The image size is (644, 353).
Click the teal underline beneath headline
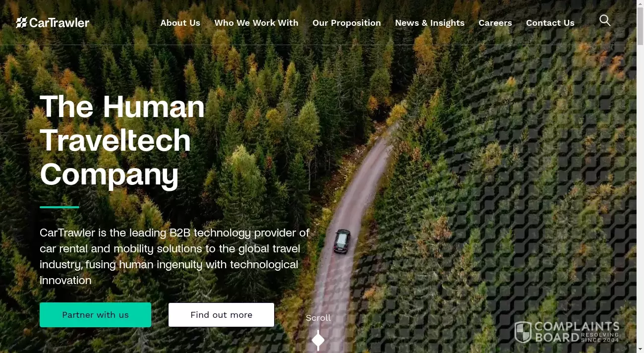(x=59, y=207)
